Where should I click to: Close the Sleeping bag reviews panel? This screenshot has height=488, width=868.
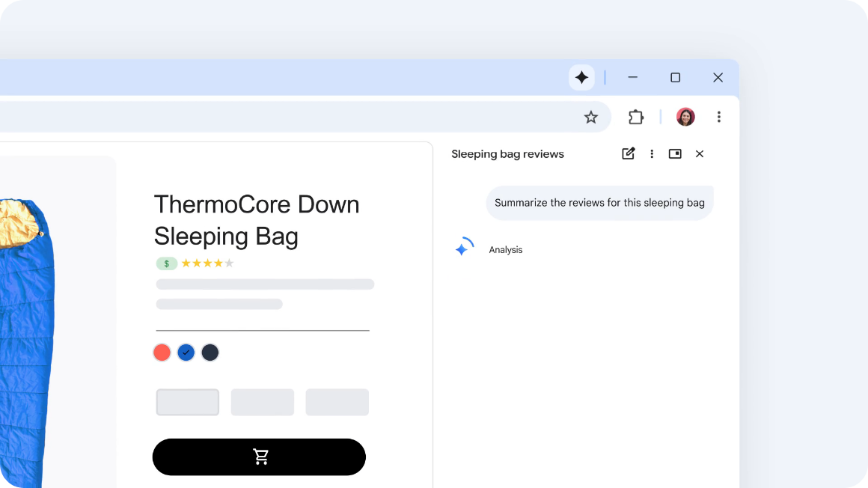pos(700,153)
